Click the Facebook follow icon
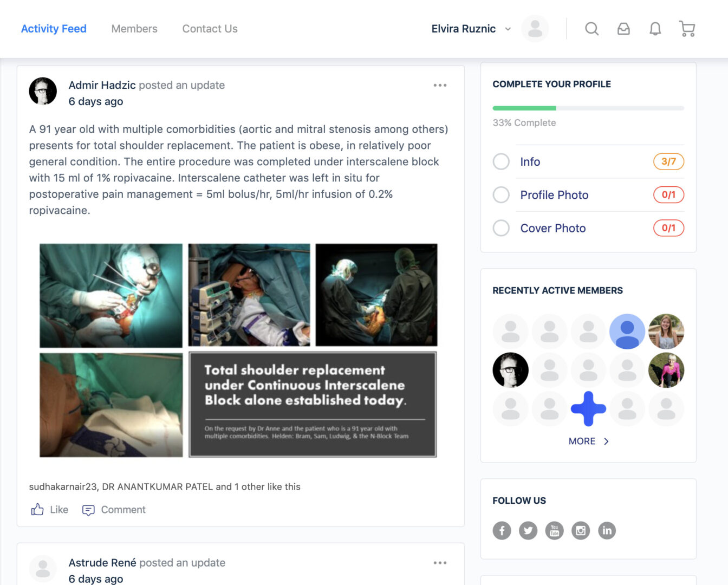Viewport: 728px width, 585px height. (x=502, y=530)
